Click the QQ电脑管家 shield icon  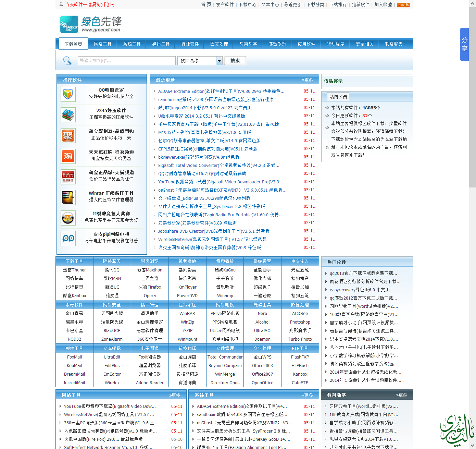(68, 94)
